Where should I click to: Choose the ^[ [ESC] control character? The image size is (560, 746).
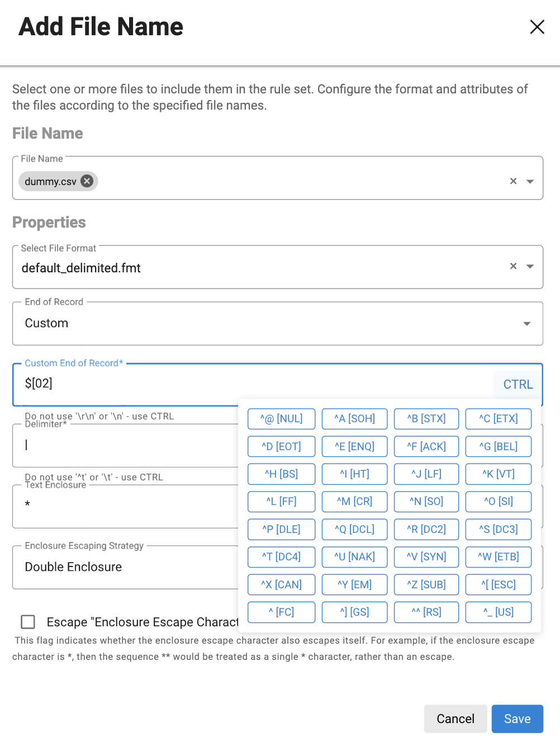coord(498,585)
